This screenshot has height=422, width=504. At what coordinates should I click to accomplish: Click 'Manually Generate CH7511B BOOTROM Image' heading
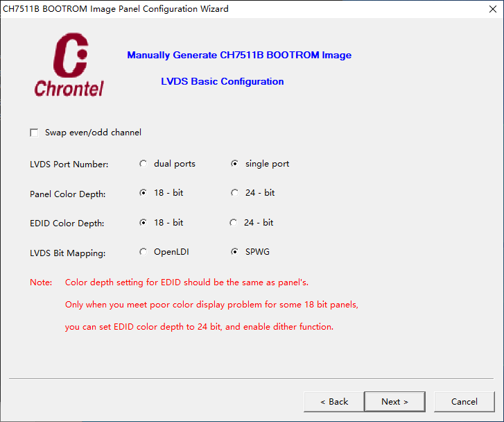coord(239,55)
